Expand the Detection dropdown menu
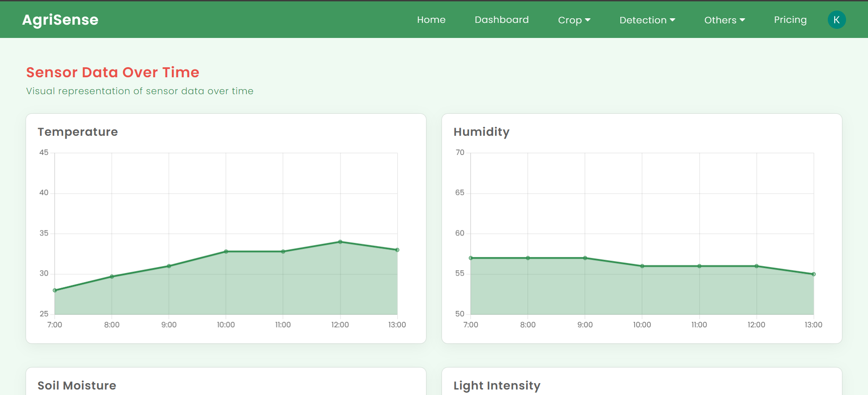 click(x=647, y=20)
